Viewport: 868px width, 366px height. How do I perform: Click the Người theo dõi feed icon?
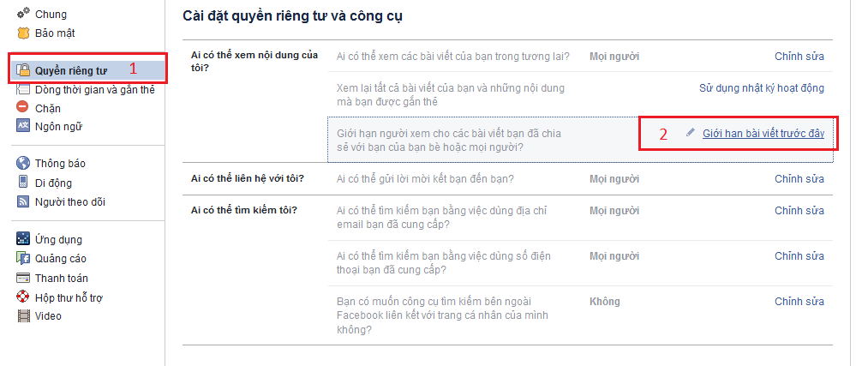(24, 202)
